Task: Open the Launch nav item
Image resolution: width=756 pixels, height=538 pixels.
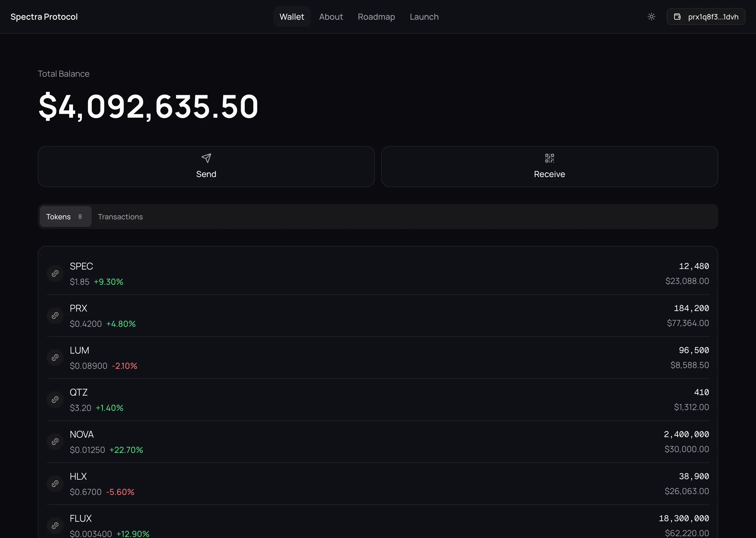Action: (x=424, y=17)
